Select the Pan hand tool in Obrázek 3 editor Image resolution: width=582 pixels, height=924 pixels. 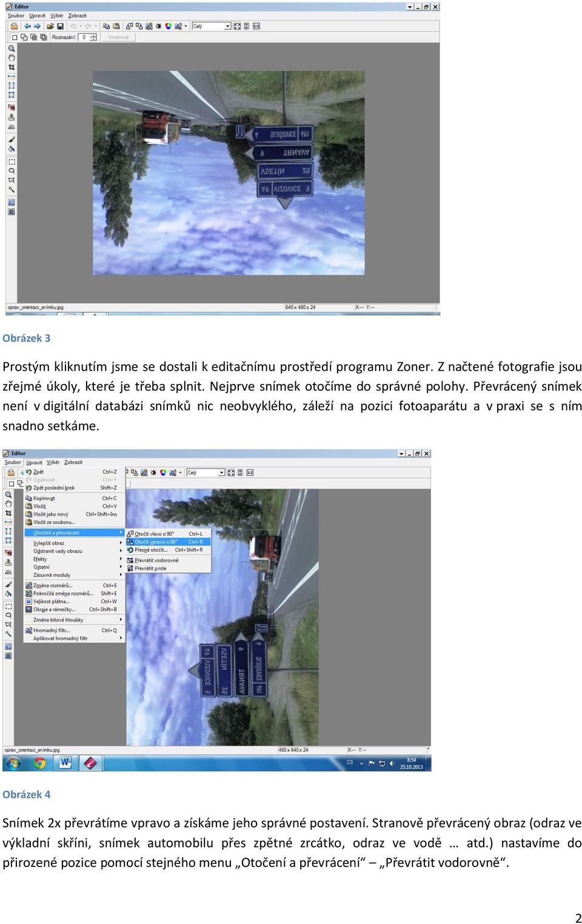(x=12, y=58)
